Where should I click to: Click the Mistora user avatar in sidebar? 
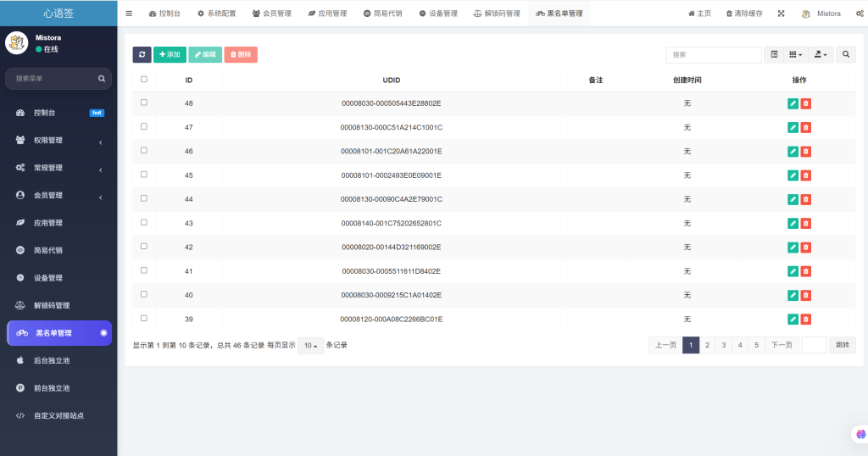pyautogui.click(x=17, y=42)
